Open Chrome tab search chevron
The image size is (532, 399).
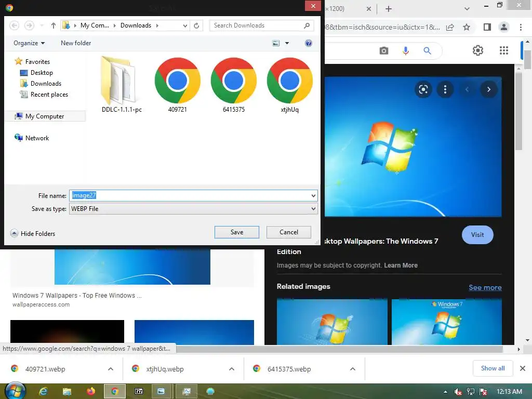point(467,9)
